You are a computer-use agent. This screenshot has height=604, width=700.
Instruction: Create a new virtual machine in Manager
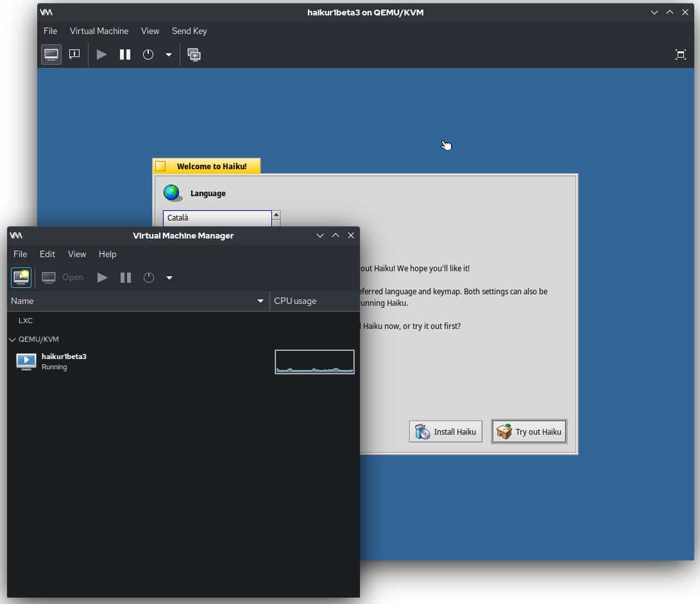(x=21, y=278)
